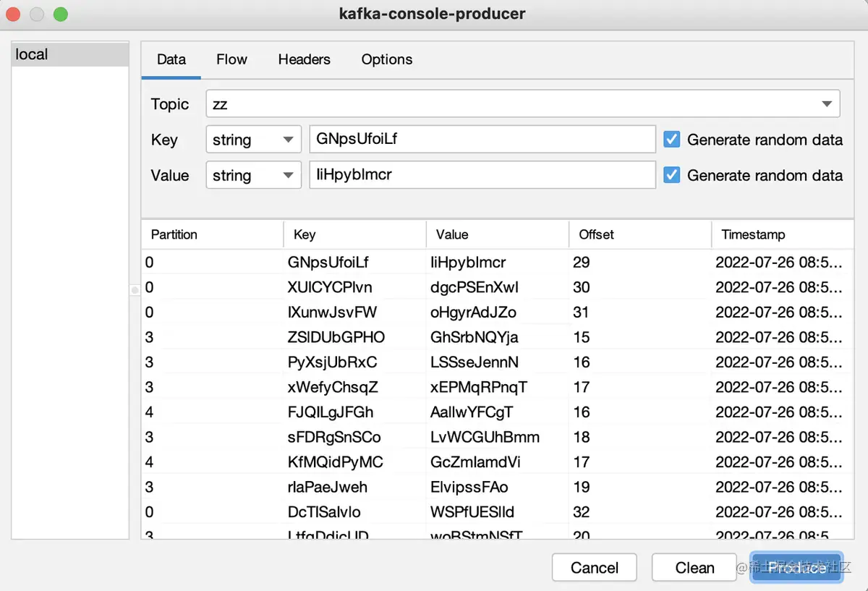Select the Data tab
This screenshot has width=868, height=591.
click(171, 59)
